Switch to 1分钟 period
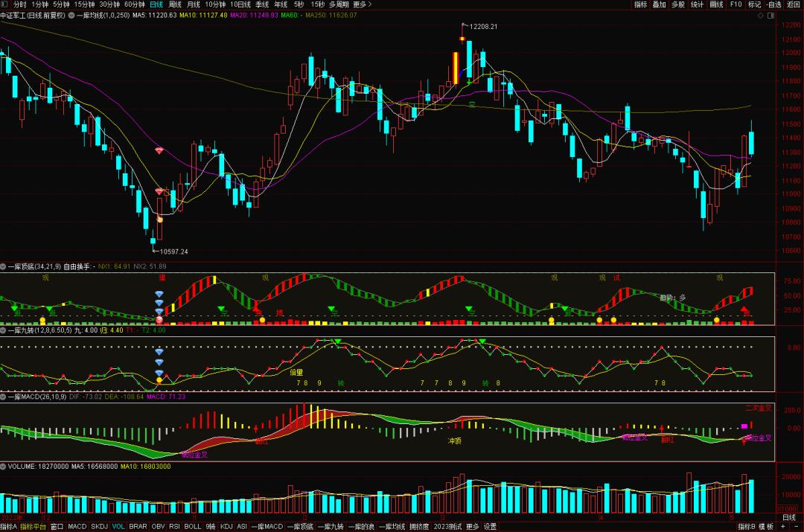 click(40, 4)
